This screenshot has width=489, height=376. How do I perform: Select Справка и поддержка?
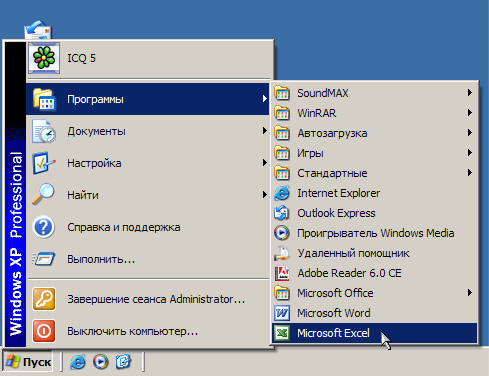(148, 227)
